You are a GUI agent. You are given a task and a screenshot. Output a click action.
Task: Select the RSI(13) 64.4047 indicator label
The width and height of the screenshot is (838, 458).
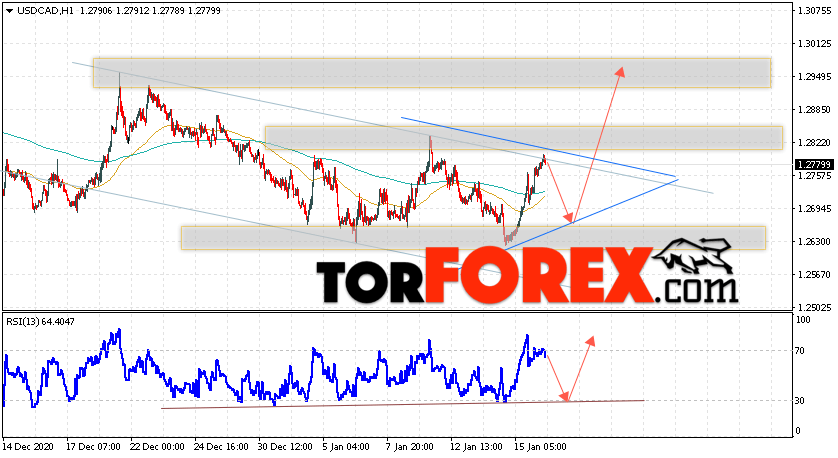click(41, 322)
